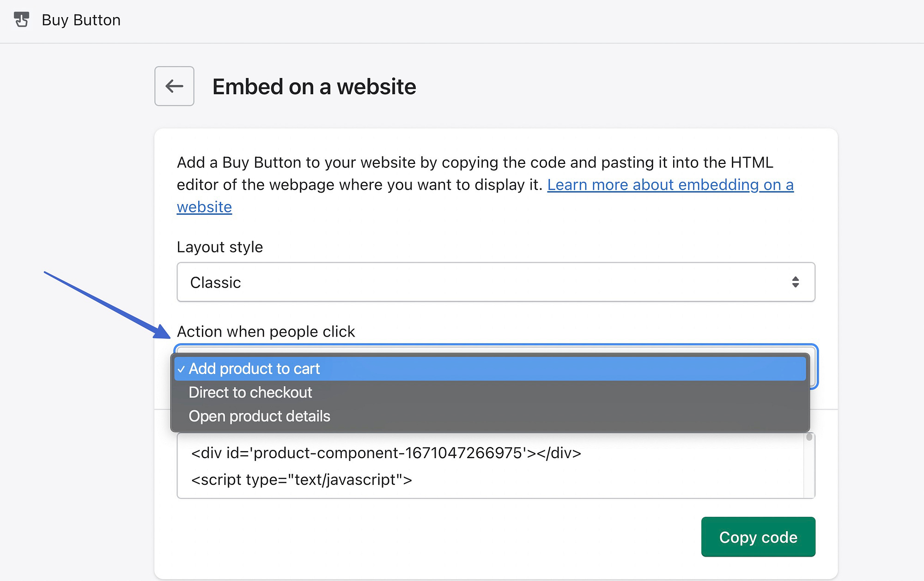Click the Embed on a website heading
The image size is (924, 581).
click(314, 86)
